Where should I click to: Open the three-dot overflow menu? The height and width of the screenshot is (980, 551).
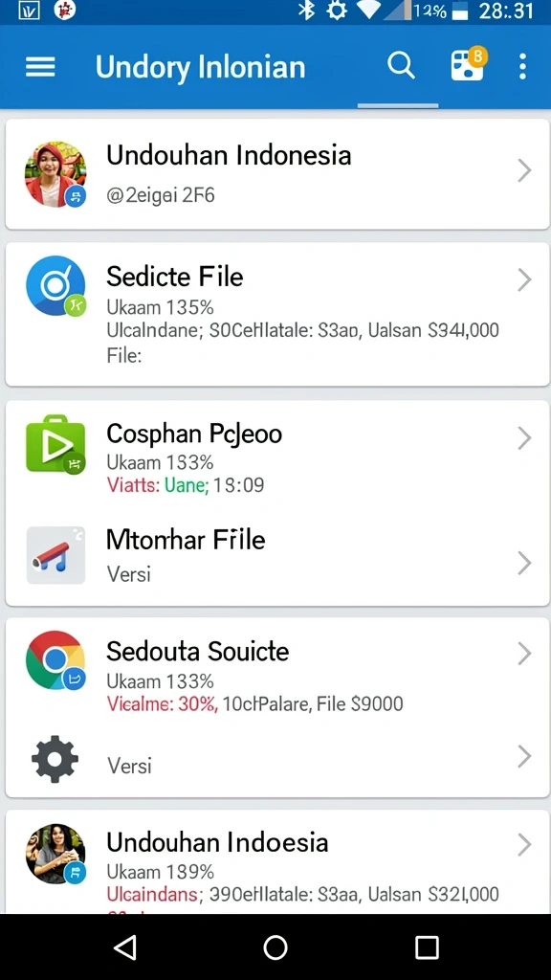522,66
